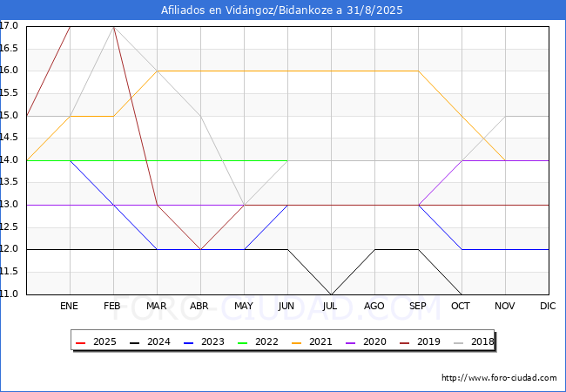This screenshot has height=392, width=566.
Task: Click the 16.5 y-axis value
Action: tap(9, 49)
